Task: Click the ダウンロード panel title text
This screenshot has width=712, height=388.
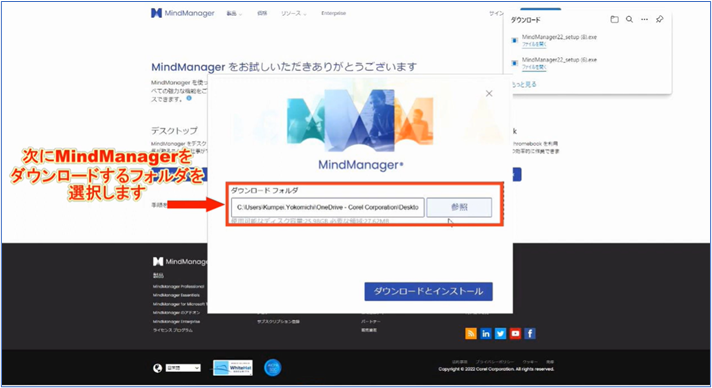Action: tap(525, 20)
